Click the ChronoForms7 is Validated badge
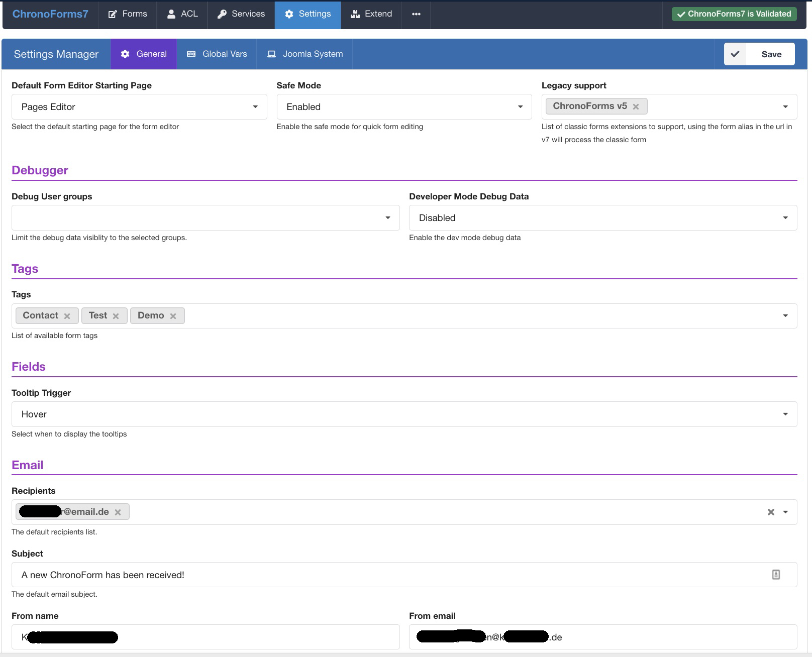 (734, 14)
